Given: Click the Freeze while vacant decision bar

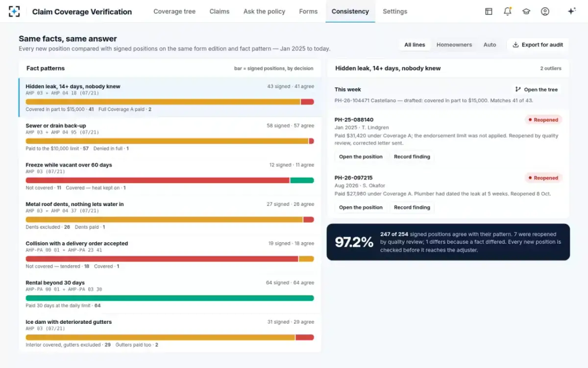Looking at the screenshot, I should tap(170, 181).
